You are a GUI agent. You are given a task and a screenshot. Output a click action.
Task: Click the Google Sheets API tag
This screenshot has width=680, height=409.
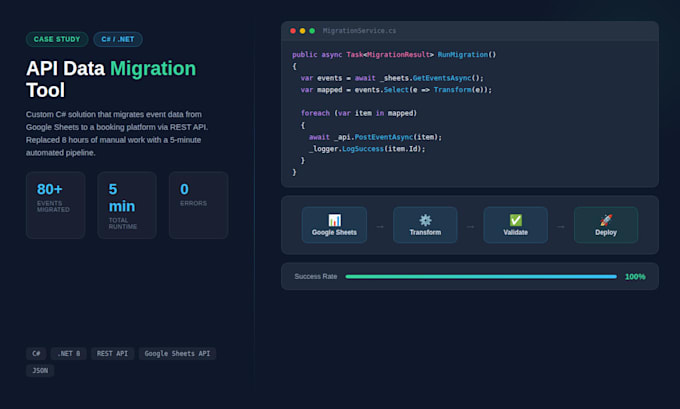click(x=177, y=353)
